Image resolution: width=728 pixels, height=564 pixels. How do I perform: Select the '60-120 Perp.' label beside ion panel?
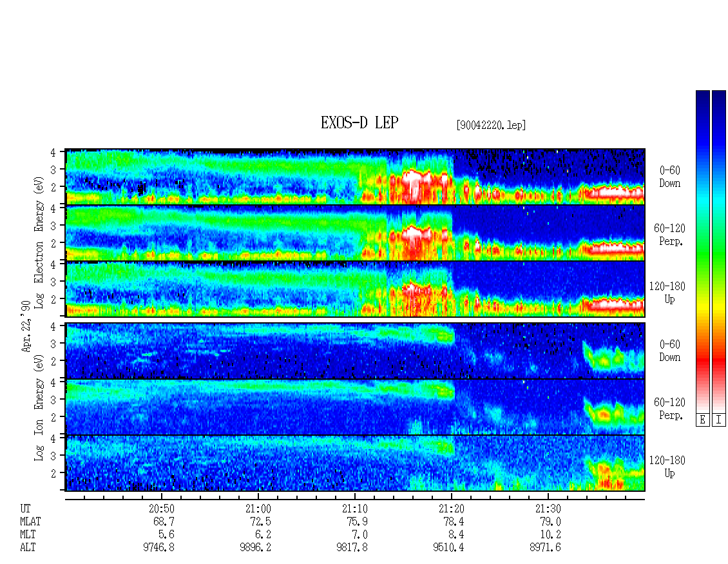[669, 409]
